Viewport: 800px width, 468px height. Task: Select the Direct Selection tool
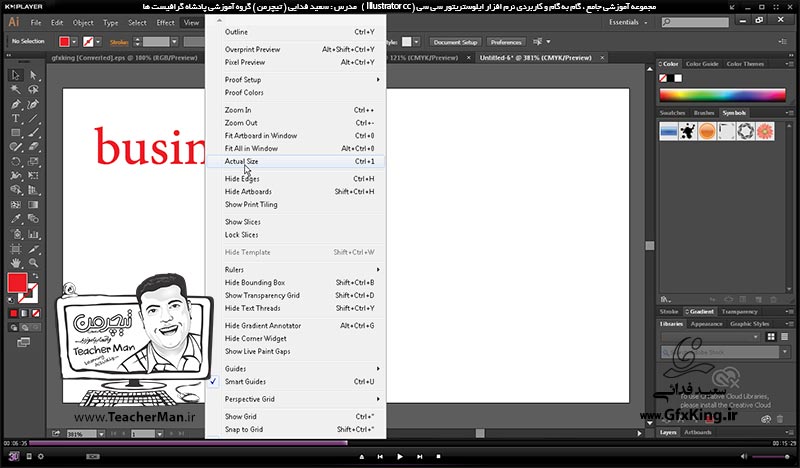pyautogui.click(x=33, y=76)
